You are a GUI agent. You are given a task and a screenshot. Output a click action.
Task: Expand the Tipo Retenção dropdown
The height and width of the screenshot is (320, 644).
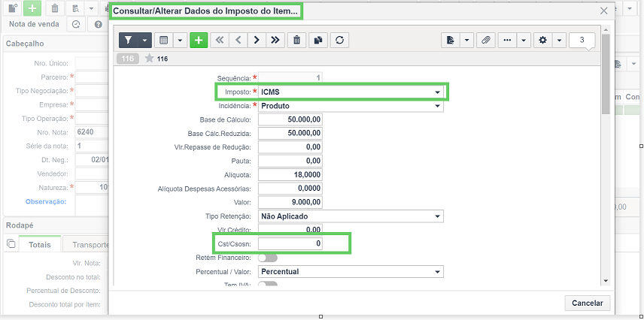(351, 216)
